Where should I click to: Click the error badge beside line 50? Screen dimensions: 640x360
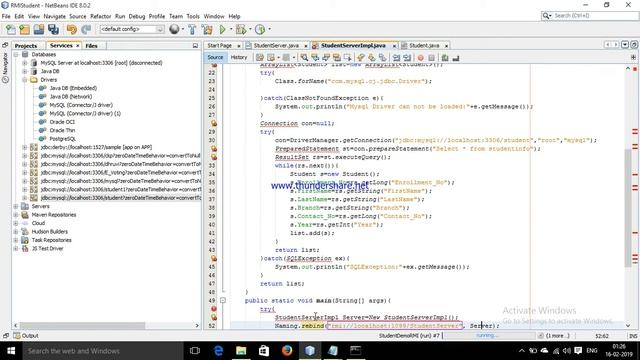pyautogui.click(x=213, y=309)
